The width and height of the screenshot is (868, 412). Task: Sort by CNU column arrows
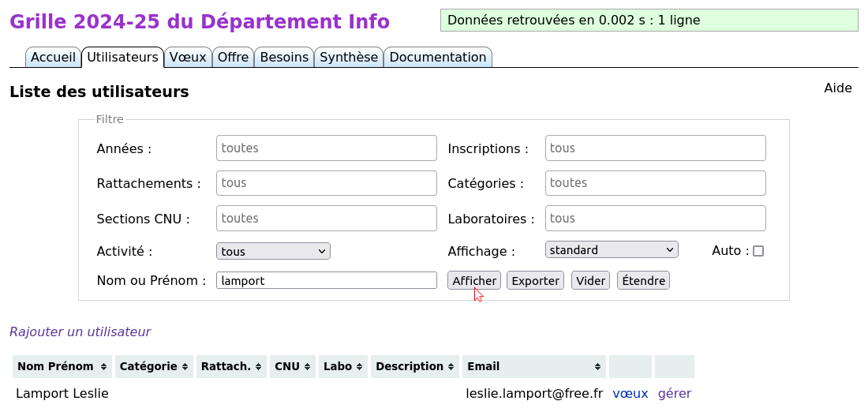(307, 366)
